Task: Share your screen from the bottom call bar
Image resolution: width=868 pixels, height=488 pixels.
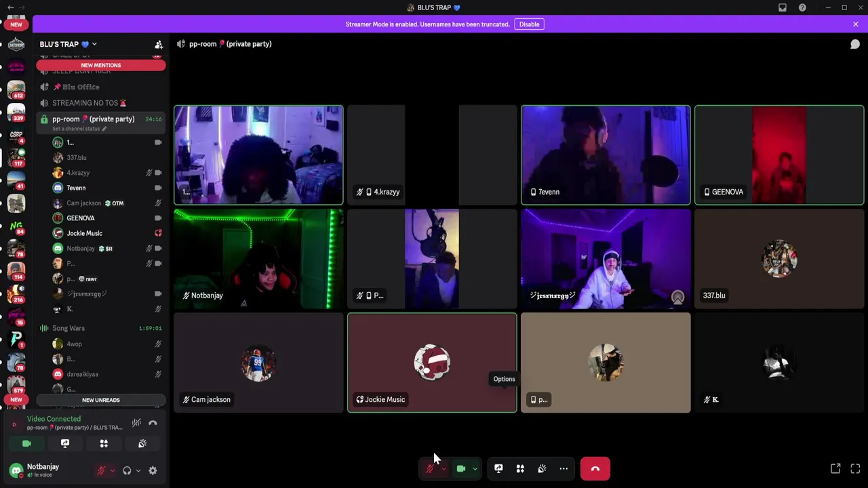Action: 498,468
